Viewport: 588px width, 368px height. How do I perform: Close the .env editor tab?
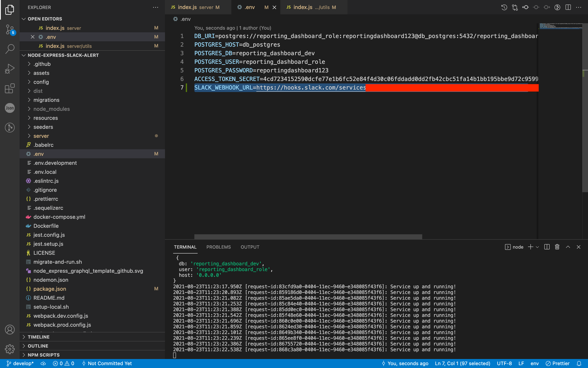(274, 7)
